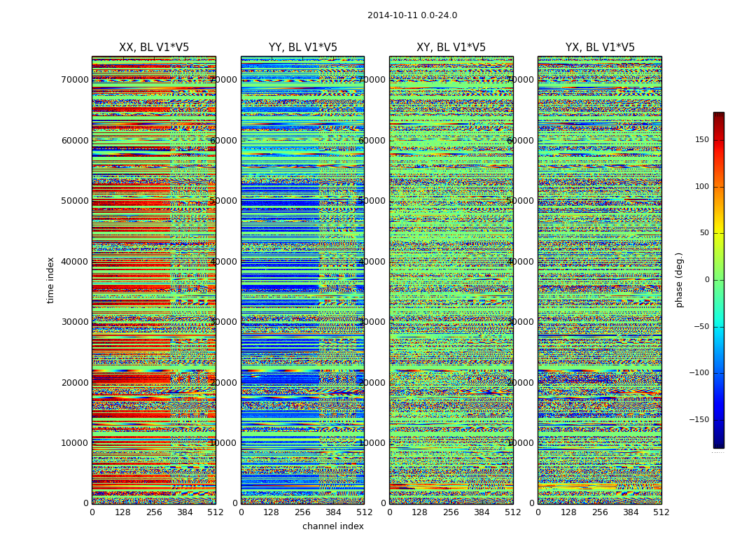Click the colorbar tick label −150
Image resolution: width=735 pixels, height=560 pixels.
click(x=699, y=420)
